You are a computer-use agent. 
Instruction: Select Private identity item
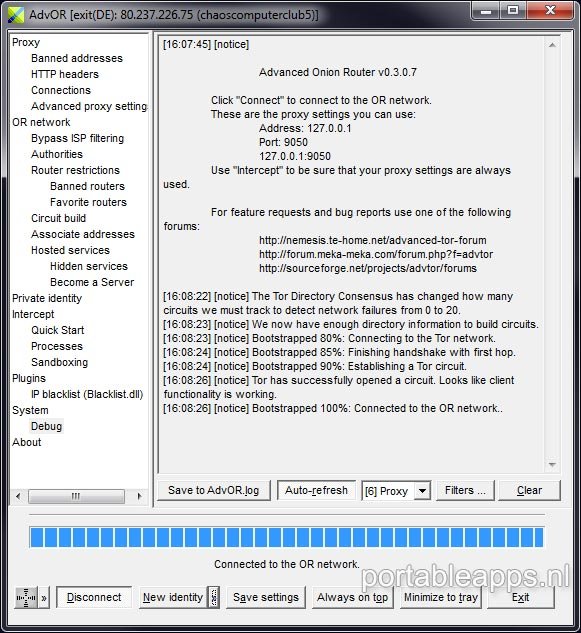(47, 298)
